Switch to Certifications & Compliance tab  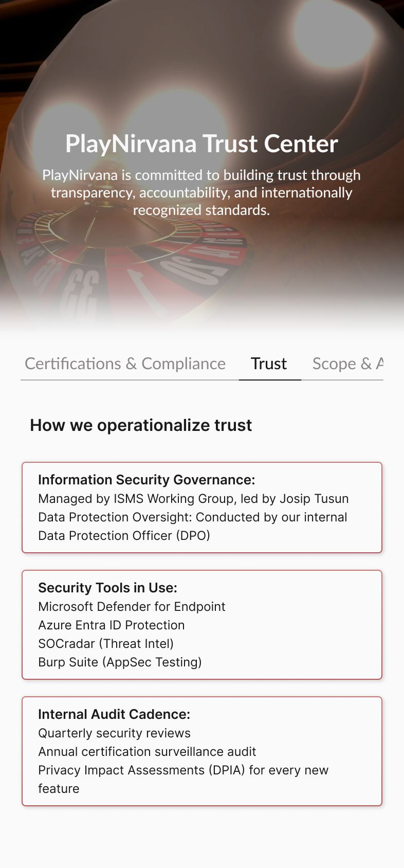click(x=125, y=364)
